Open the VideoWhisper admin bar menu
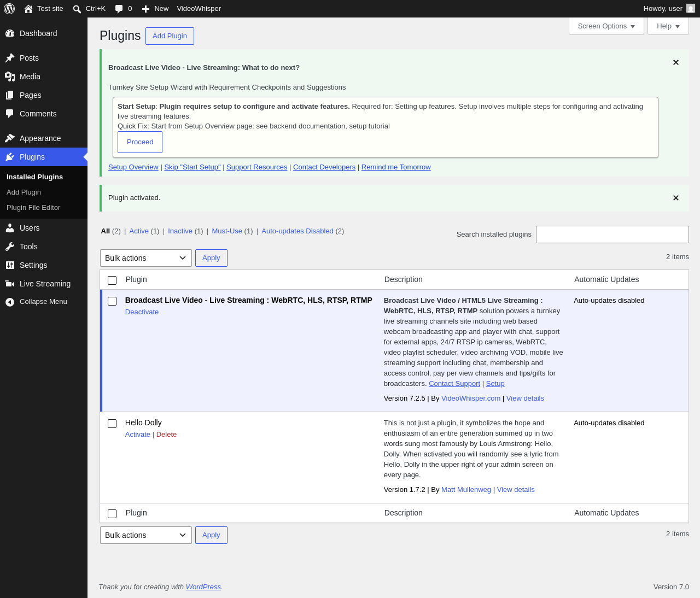 click(199, 9)
